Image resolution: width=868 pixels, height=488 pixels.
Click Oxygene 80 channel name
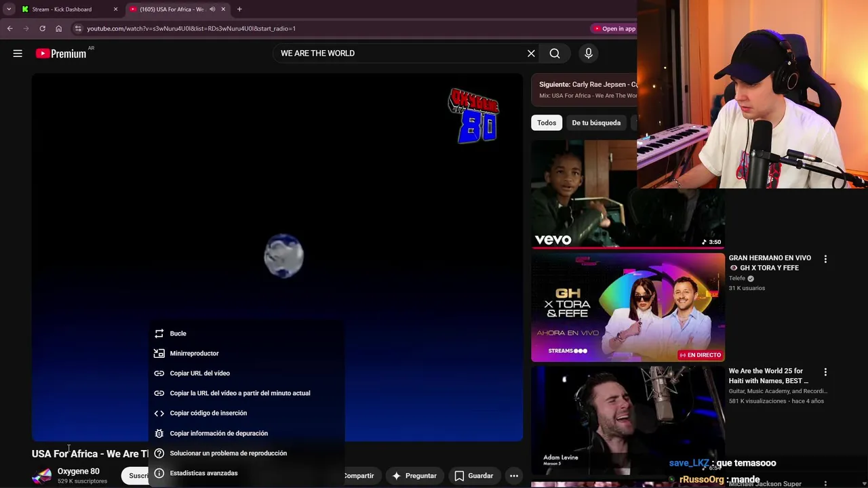point(78,472)
